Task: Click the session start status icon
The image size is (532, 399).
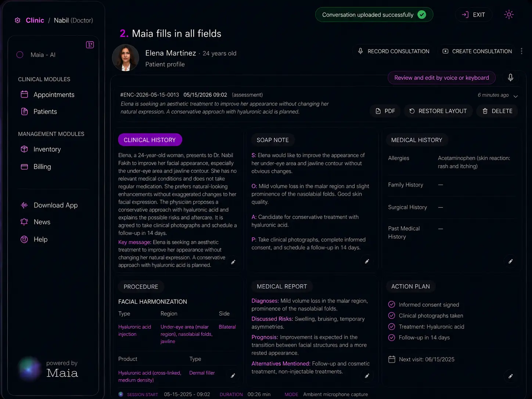Action: (121, 394)
